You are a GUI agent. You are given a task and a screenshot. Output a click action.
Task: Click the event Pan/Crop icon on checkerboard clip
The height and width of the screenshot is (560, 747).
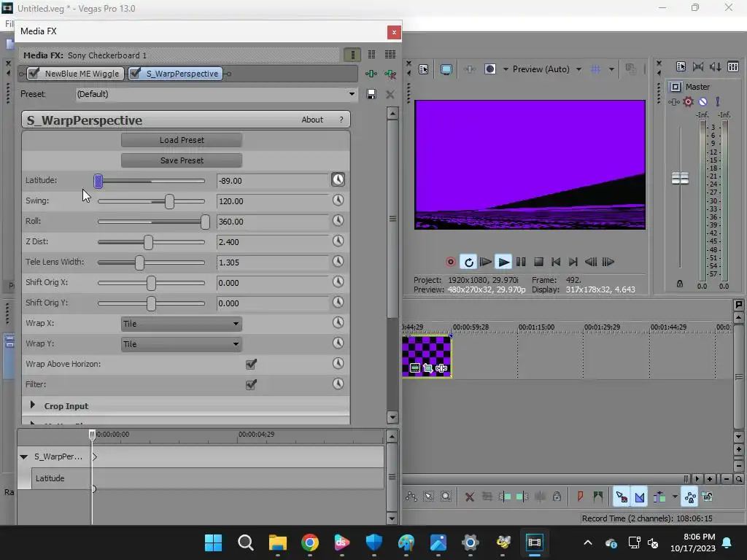[x=427, y=368]
